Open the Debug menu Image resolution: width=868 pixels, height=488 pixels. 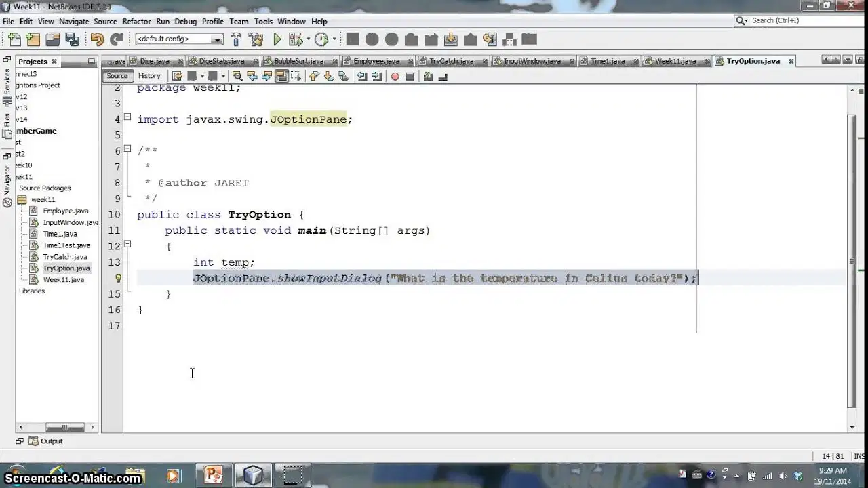click(185, 22)
